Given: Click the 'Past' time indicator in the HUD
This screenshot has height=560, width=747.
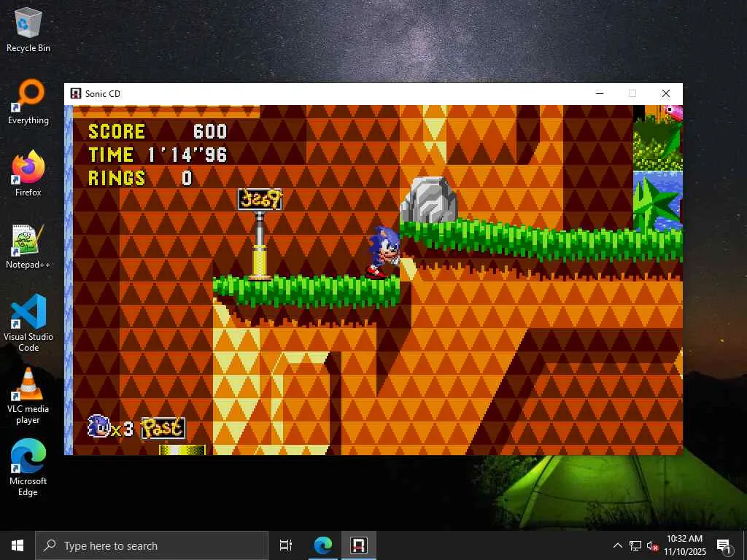Looking at the screenshot, I should [163, 427].
